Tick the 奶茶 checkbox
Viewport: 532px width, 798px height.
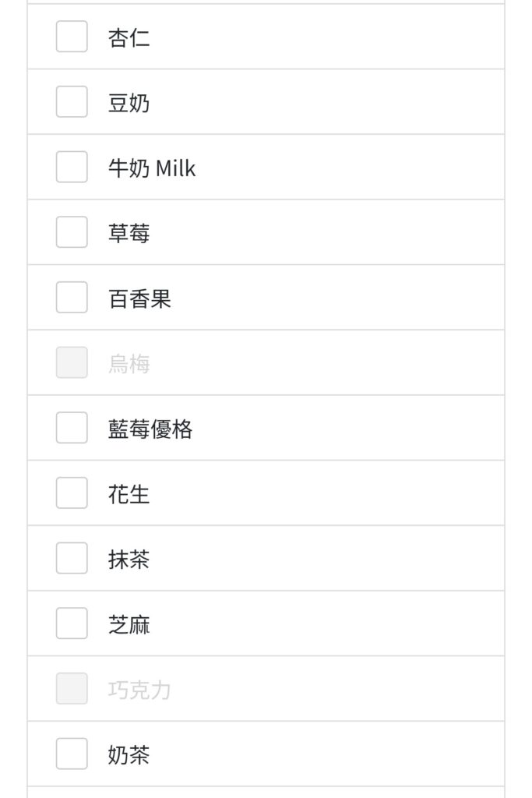72,754
